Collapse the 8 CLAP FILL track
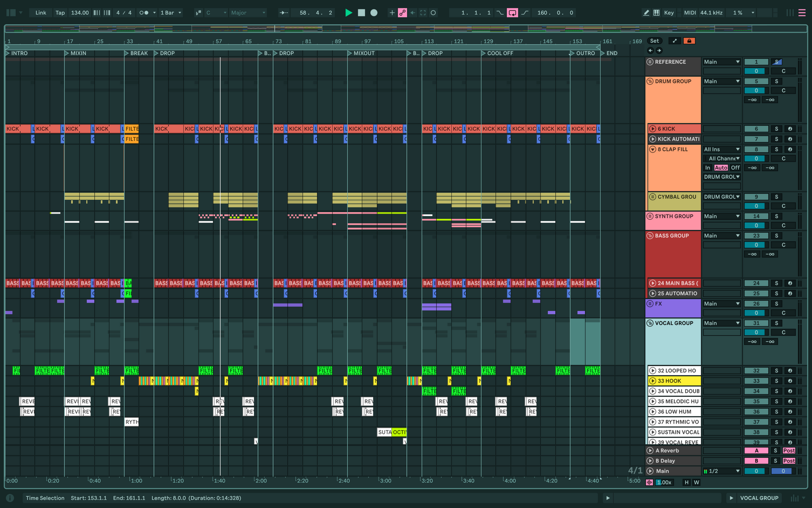Image resolution: width=812 pixels, height=508 pixels. click(652, 149)
